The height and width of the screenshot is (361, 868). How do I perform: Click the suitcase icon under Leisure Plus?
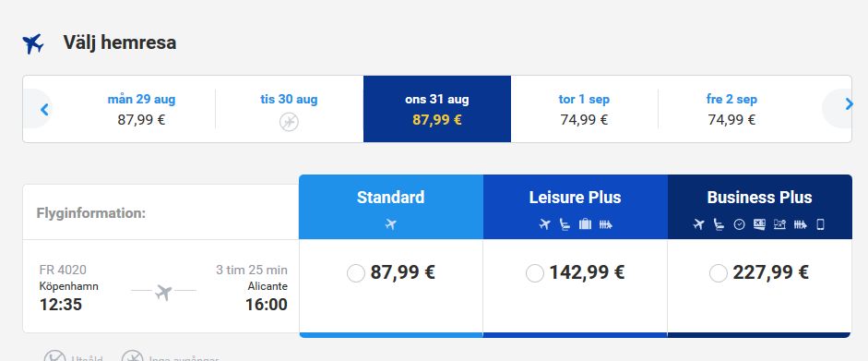(x=585, y=224)
